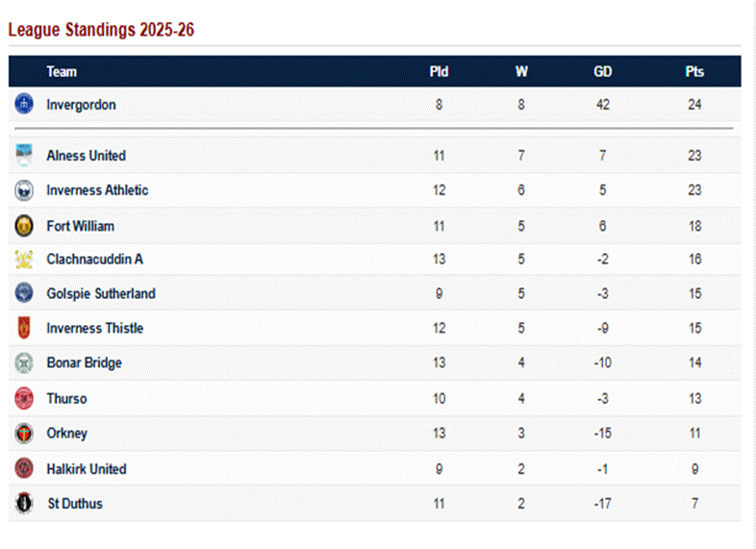The image size is (756, 549).
Task: Select the Pld column header
Action: (439, 72)
